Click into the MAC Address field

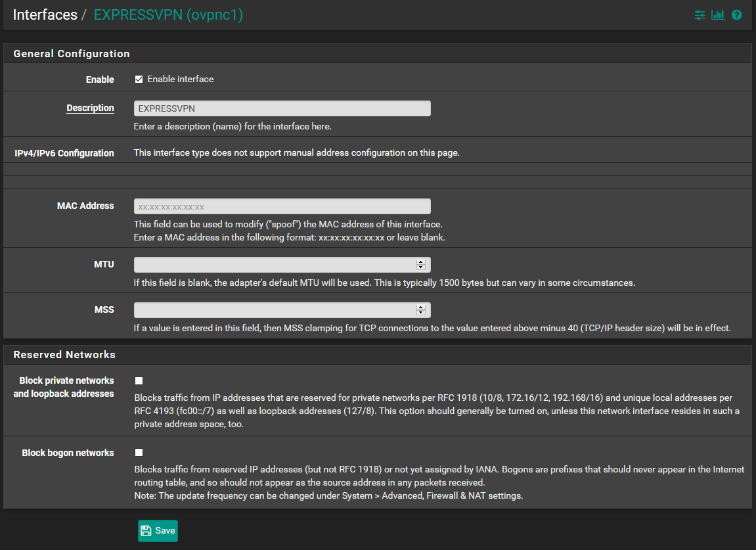coord(282,206)
